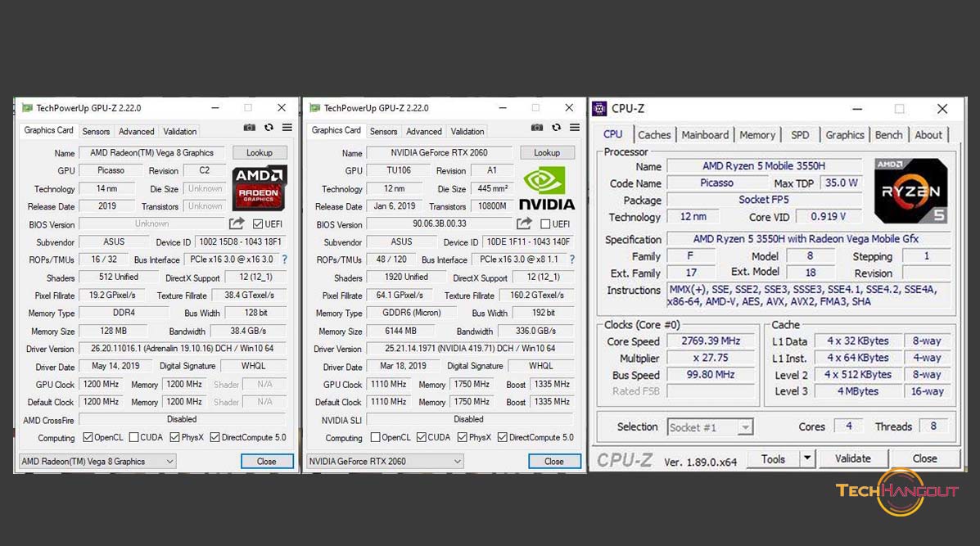Click Close button in AMD GPU-Z window
Viewport: 980px width, 546px height.
click(x=267, y=461)
